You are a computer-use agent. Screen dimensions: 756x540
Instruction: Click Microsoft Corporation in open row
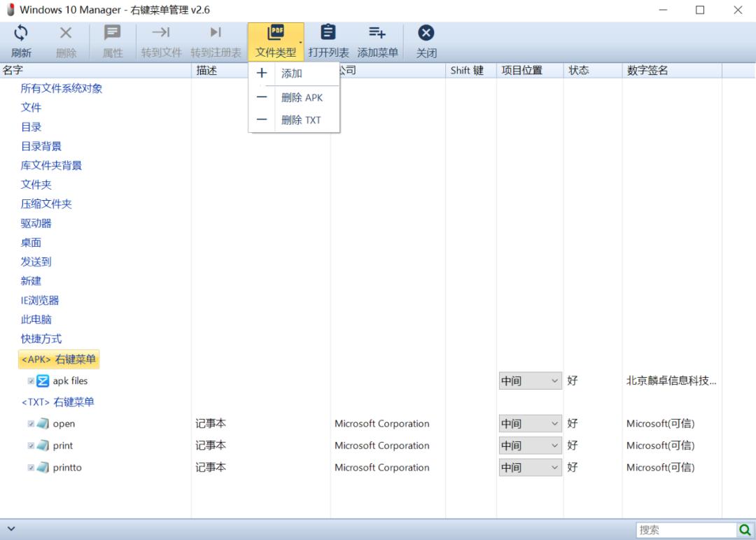382,424
